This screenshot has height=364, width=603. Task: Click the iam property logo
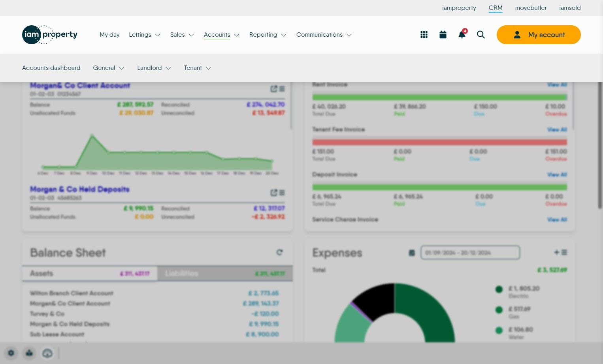50,35
